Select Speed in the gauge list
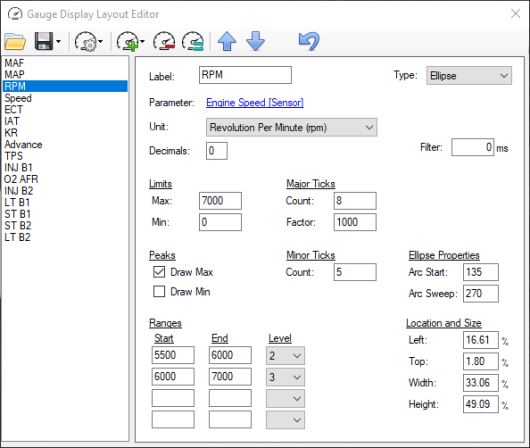 (18, 98)
